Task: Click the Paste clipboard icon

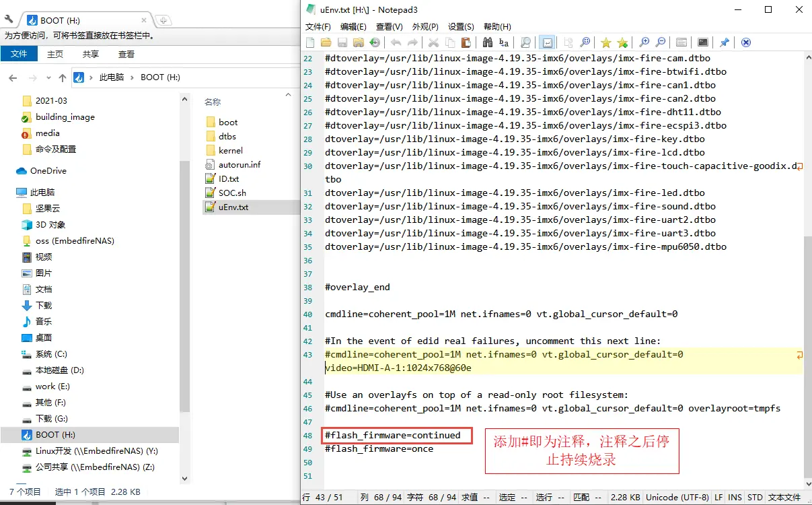Action: click(466, 42)
